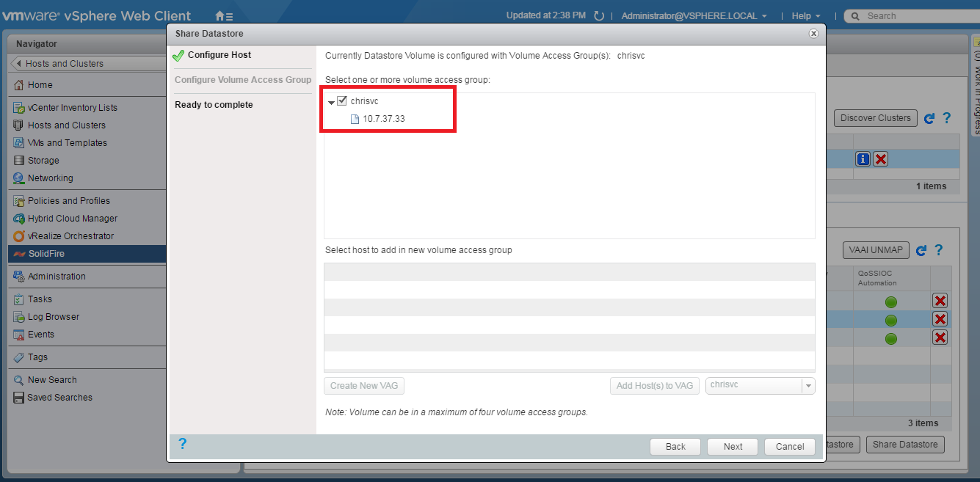Click the Tags icon in Navigator
Viewport: 980px width, 482px height.
tap(19, 357)
